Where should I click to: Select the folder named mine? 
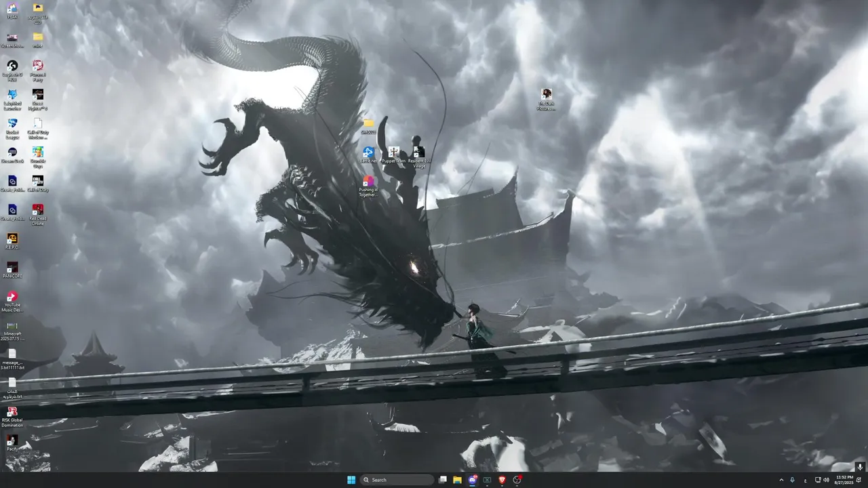(x=38, y=40)
